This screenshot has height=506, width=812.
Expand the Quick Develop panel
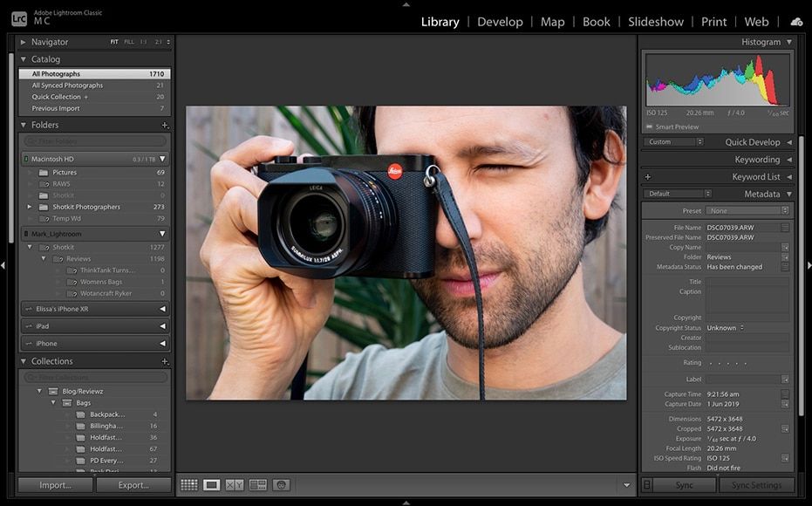click(x=789, y=142)
